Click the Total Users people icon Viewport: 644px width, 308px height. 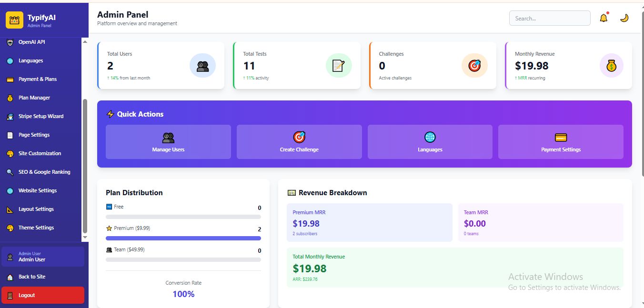click(202, 66)
